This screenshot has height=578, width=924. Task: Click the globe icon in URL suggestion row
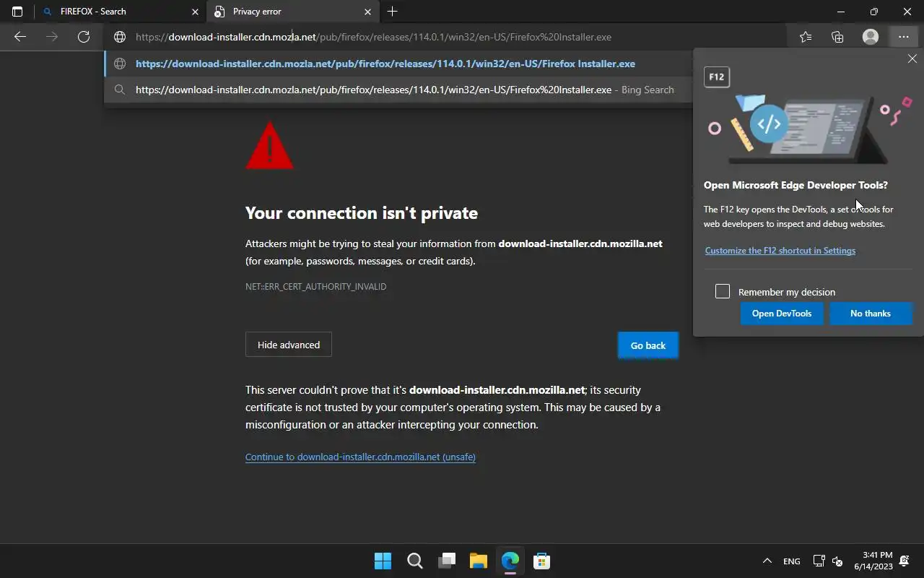coord(120,64)
